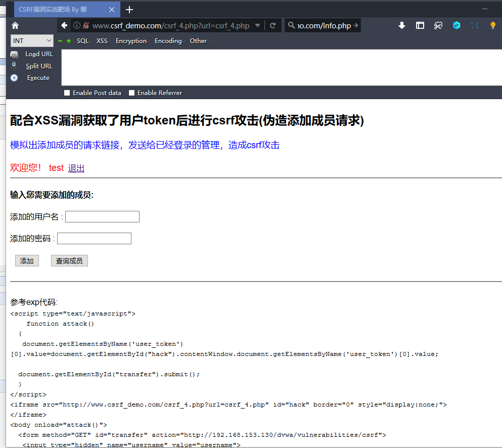This screenshot has width=502, height=448.
Task: Enable Referrer checkbox
Action: pos(131,93)
